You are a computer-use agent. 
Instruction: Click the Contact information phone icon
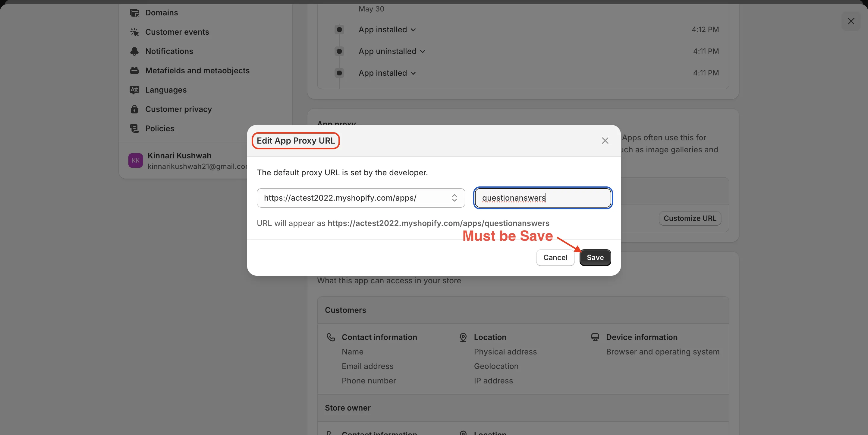pyautogui.click(x=331, y=337)
